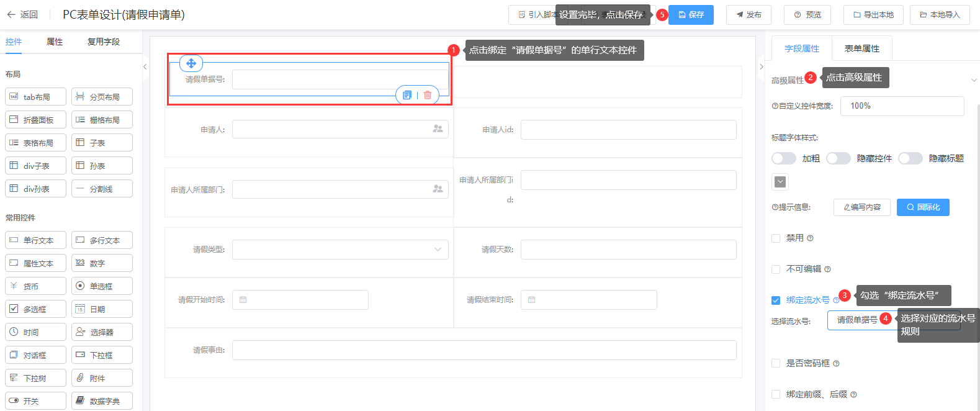Insert the 表格布局 control
Screen dimensions: 980x411
(35, 143)
